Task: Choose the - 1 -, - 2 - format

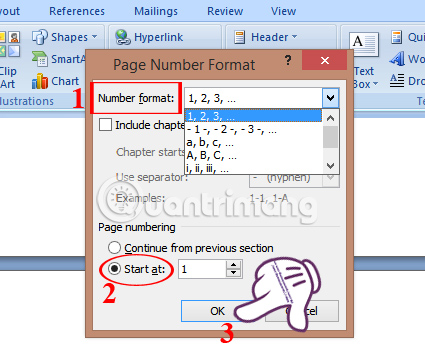Action: pos(253,129)
